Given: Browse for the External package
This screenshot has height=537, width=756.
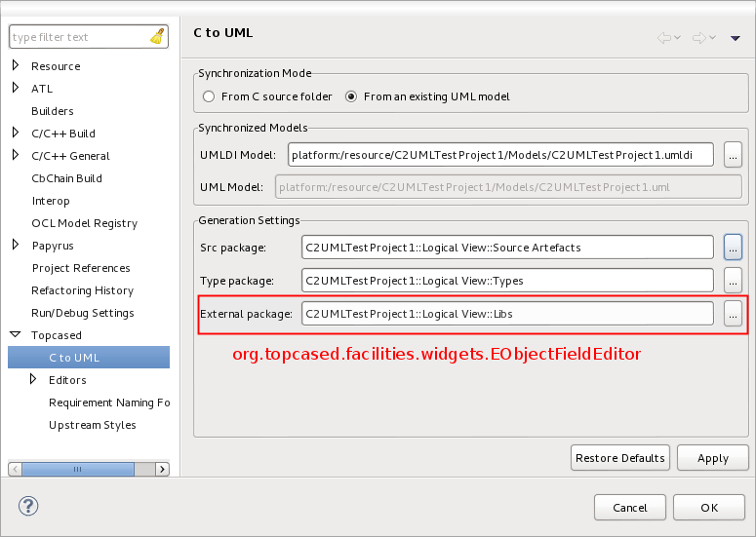Looking at the screenshot, I should tap(733, 314).
